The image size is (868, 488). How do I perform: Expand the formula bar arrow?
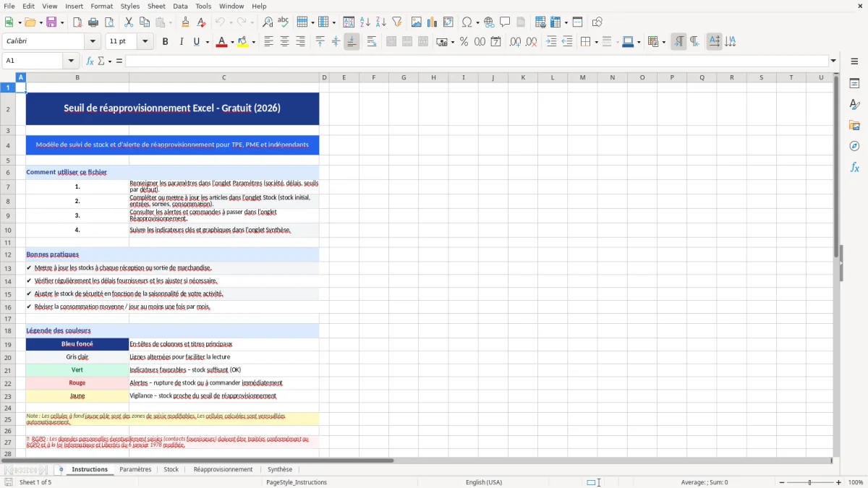tap(833, 61)
